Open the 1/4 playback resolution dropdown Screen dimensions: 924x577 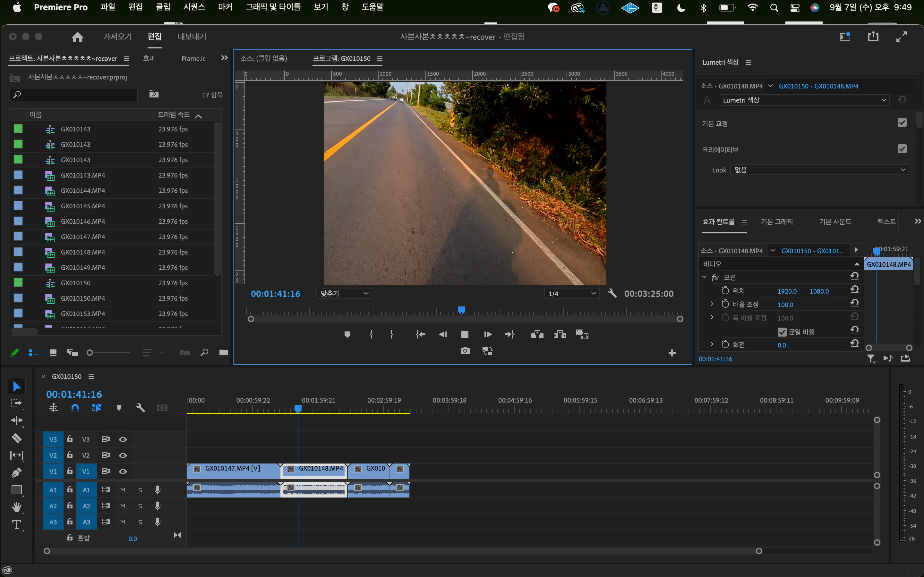(572, 293)
